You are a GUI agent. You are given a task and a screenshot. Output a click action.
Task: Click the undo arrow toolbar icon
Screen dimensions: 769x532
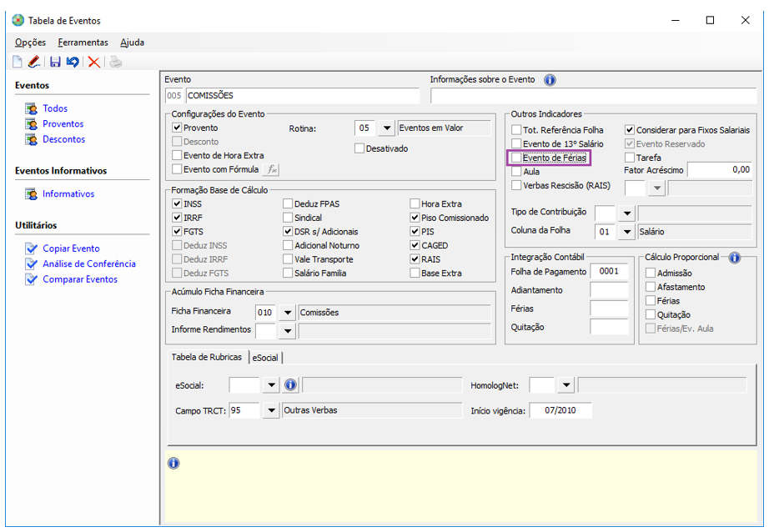73,62
